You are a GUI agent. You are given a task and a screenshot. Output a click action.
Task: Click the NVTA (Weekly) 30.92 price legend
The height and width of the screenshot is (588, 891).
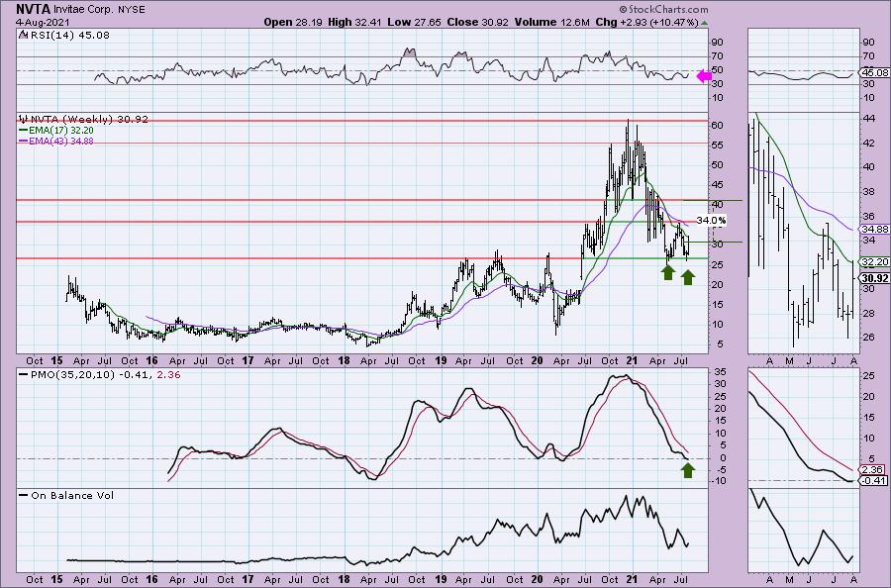click(83, 119)
